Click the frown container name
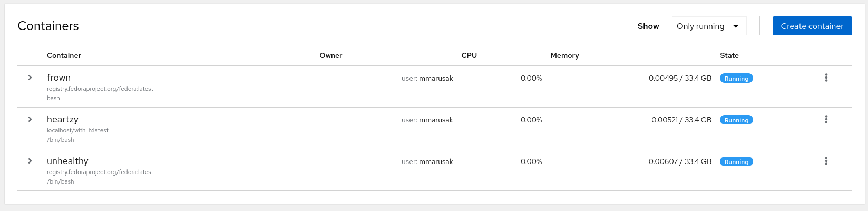Viewport: 868px width, 211px height. [x=58, y=78]
